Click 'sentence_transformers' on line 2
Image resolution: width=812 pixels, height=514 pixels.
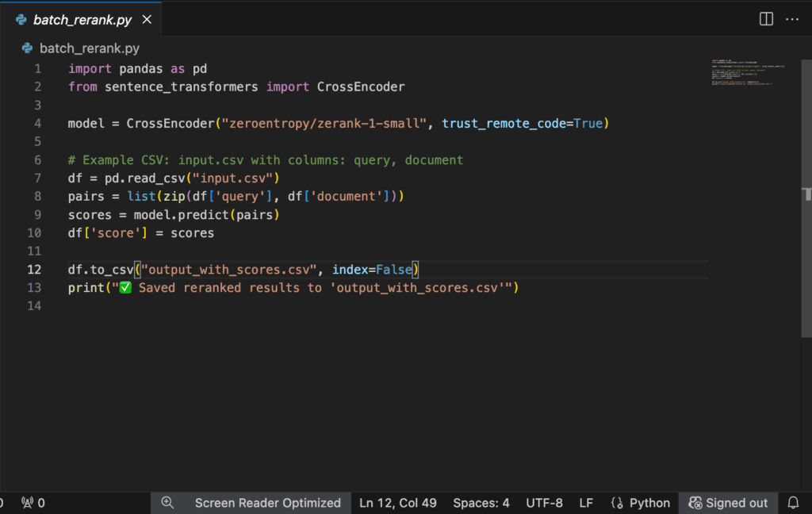182,87
